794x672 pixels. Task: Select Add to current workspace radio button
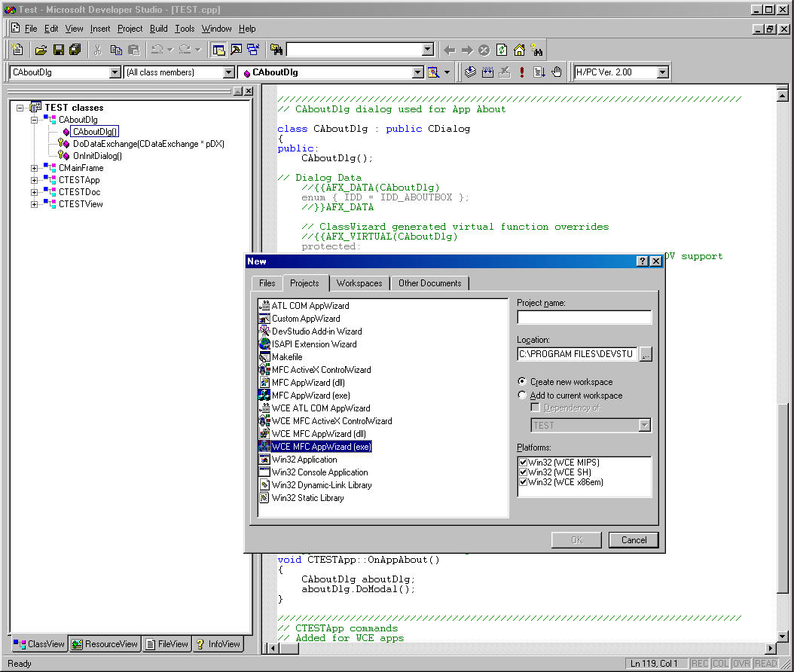pos(522,395)
